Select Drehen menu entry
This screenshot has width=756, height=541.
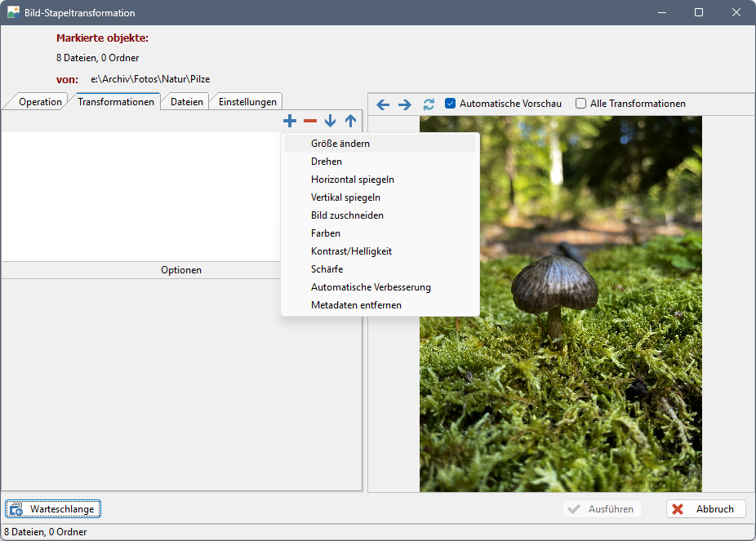coord(327,162)
